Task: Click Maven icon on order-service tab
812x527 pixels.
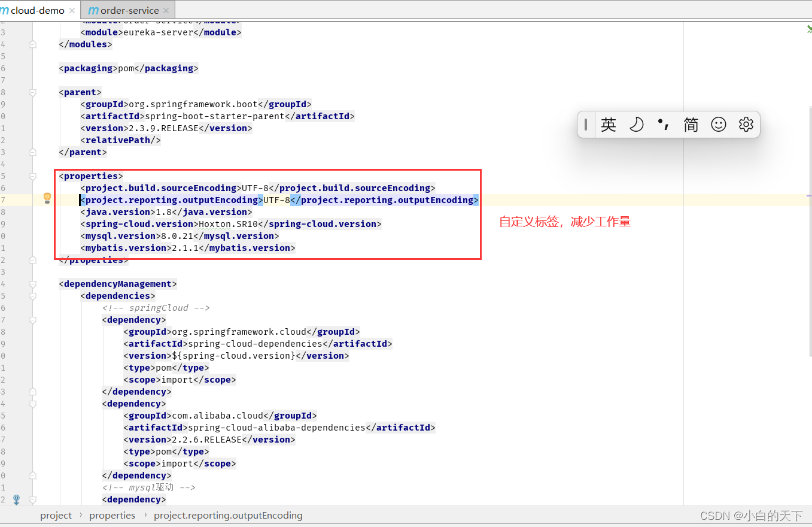Action: (93, 11)
